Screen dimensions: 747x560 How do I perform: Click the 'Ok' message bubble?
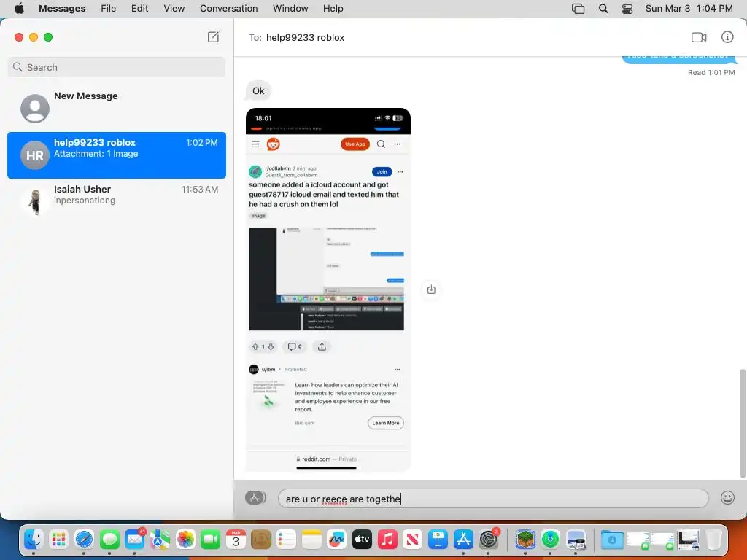(258, 90)
